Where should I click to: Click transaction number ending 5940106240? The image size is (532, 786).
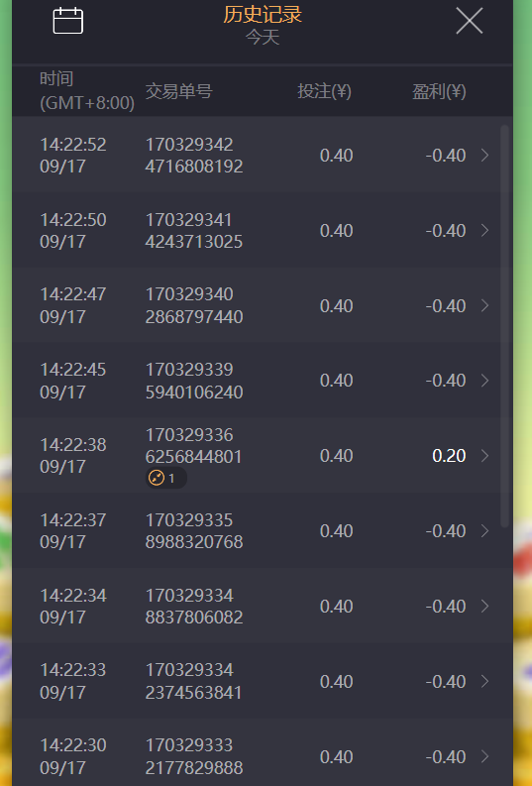point(194,381)
